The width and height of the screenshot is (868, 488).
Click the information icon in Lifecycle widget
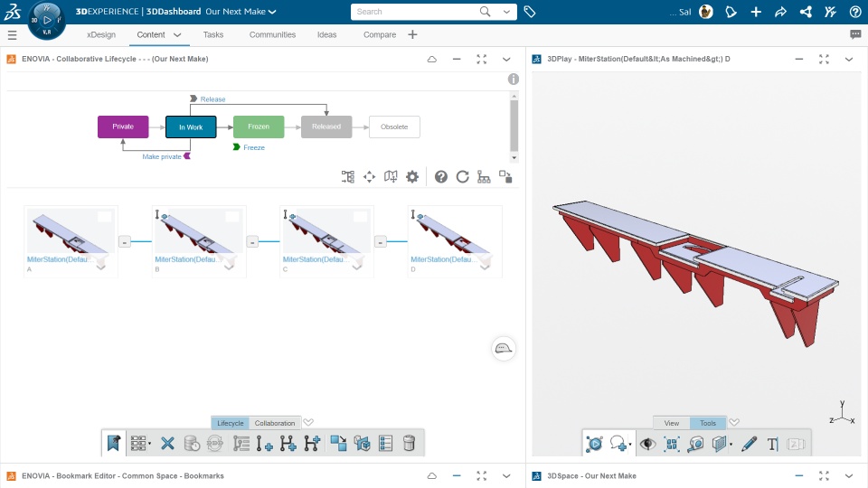pos(514,80)
